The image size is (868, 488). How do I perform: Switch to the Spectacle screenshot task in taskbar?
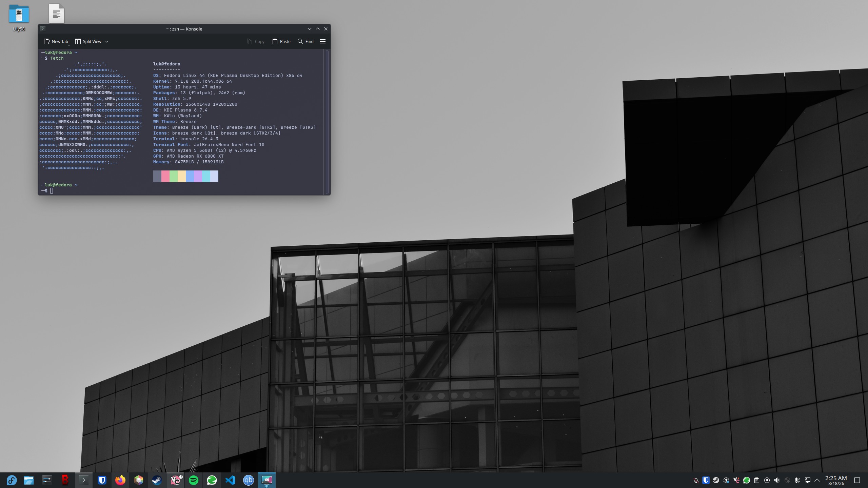pos(267,480)
